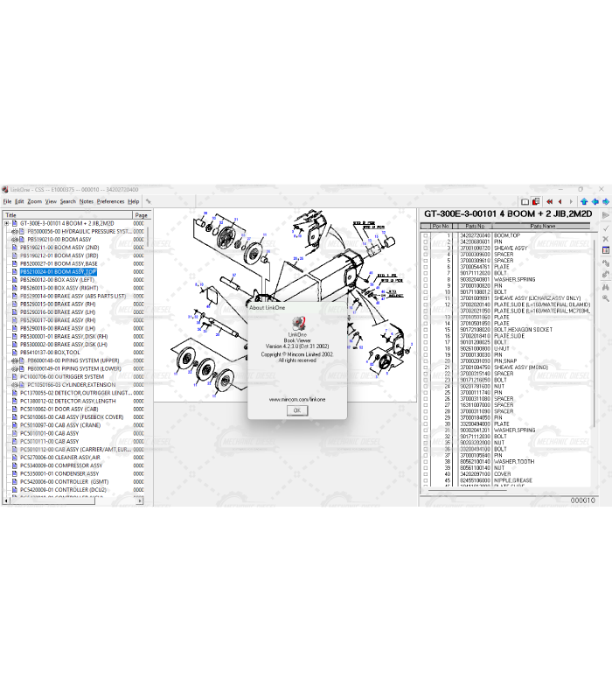Image resolution: width=612 pixels, height=700 pixels.
Task: Expand the GT-300E-3-00101 4 BOOM tree node
Action: tap(6, 223)
